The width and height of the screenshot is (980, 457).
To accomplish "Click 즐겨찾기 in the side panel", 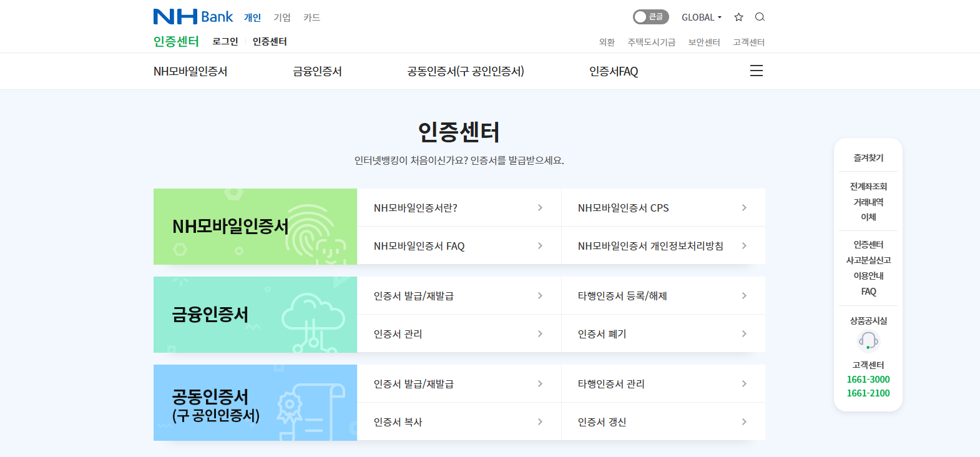I will pos(868,158).
